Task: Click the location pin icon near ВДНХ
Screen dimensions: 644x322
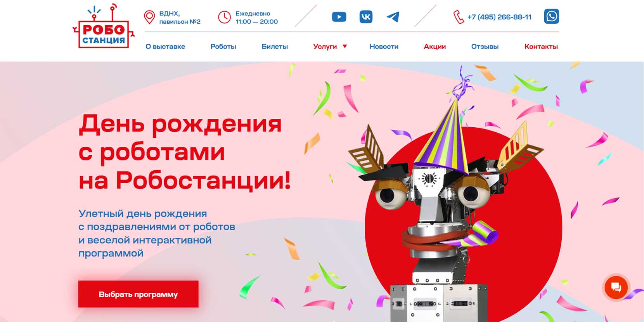Action: [x=149, y=17]
